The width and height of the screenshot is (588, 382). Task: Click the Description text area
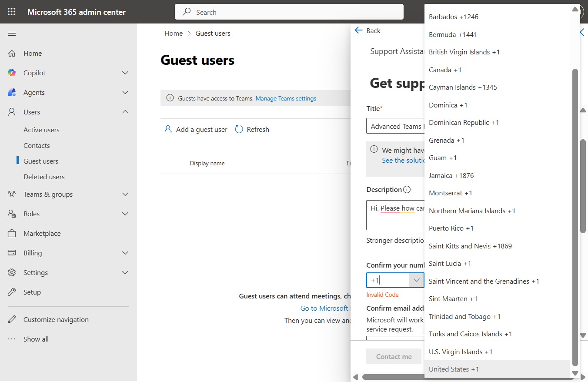395,215
